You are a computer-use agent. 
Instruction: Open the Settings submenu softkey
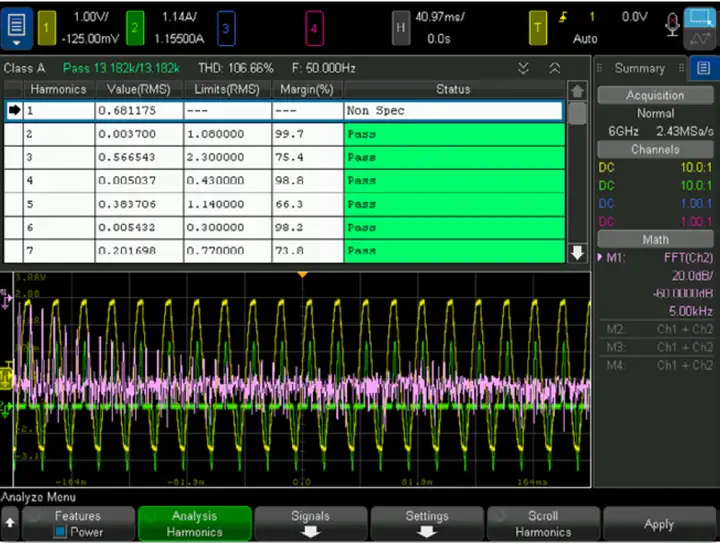(427, 524)
